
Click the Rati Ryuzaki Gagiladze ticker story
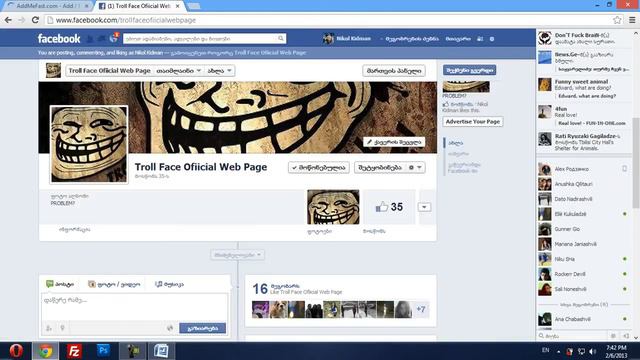(x=584, y=142)
